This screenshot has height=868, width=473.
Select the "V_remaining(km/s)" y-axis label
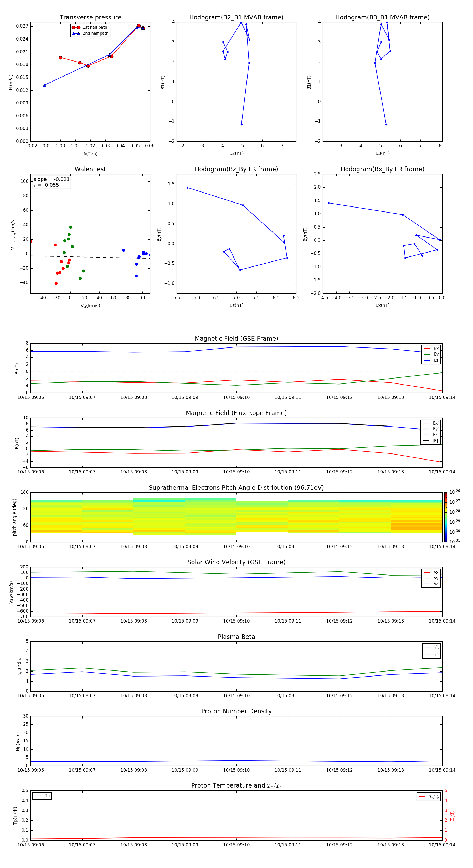pos(13,234)
